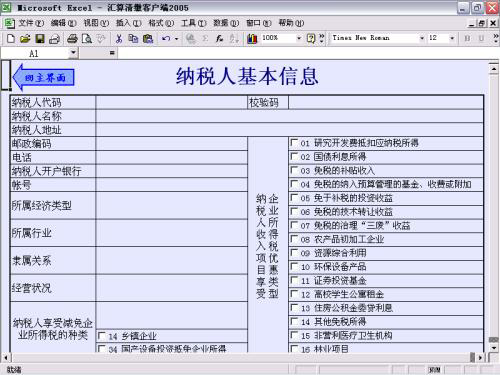Enable 15 非营利医疗卫生机构

pyautogui.click(x=294, y=335)
